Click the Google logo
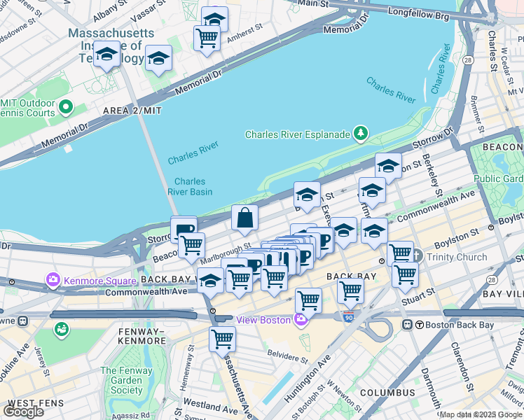 pyautogui.click(x=24, y=412)
